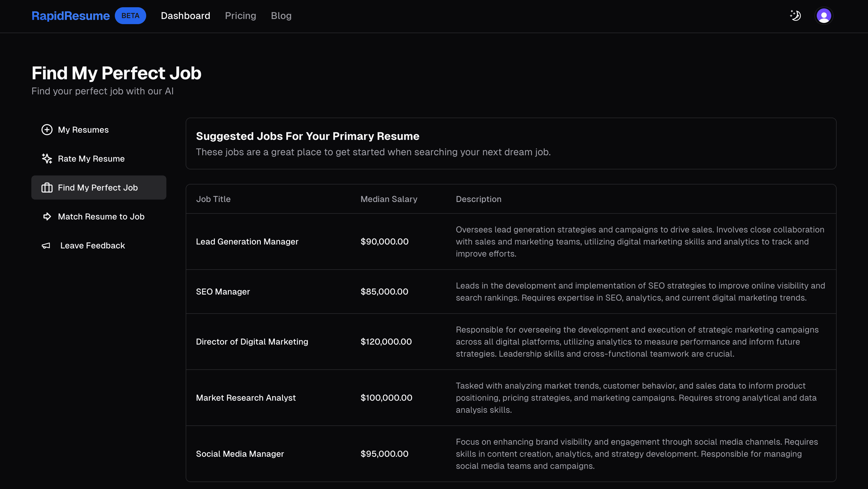
Task: Click the BETA badge next to logo
Action: pos(130,15)
